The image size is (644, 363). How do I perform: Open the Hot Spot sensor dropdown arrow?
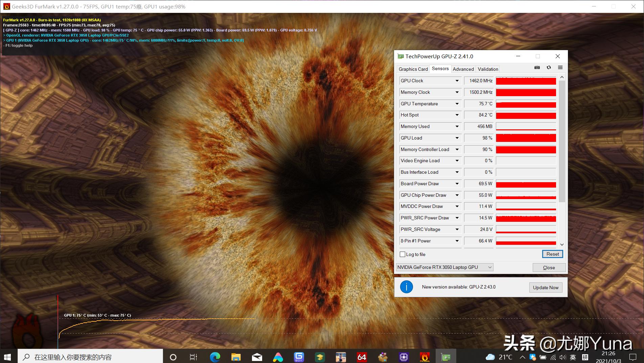point(457,115)
